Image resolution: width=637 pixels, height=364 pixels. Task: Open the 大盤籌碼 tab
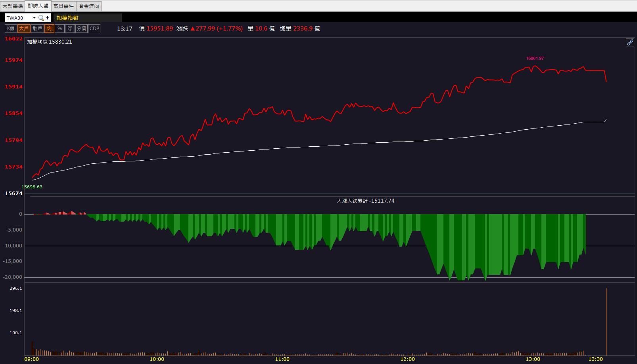[13, 6]
